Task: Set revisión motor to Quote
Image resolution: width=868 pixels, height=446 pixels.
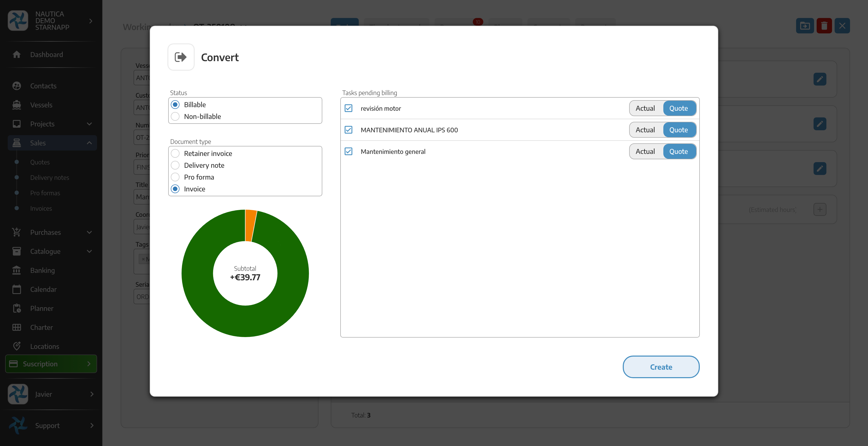Action: 679,108
